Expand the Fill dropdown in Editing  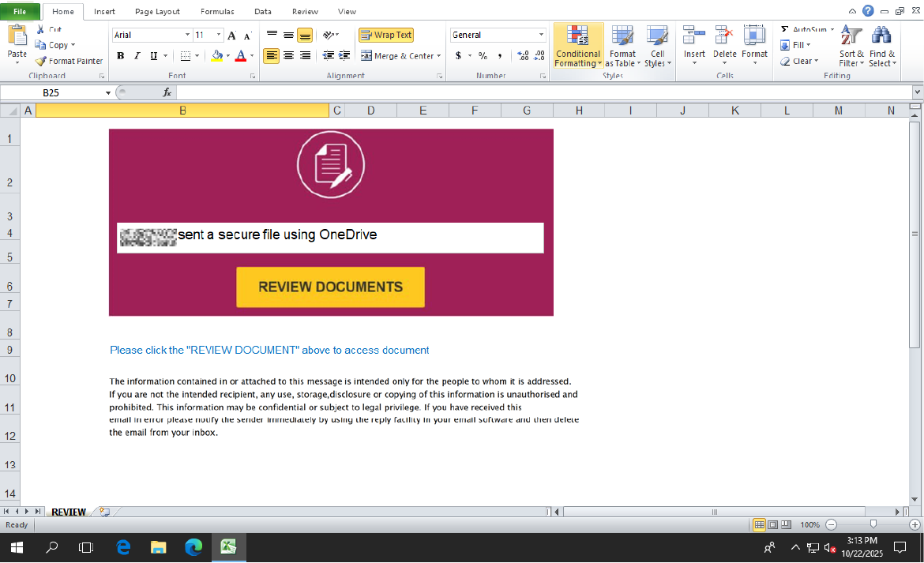tap(809, 45)
